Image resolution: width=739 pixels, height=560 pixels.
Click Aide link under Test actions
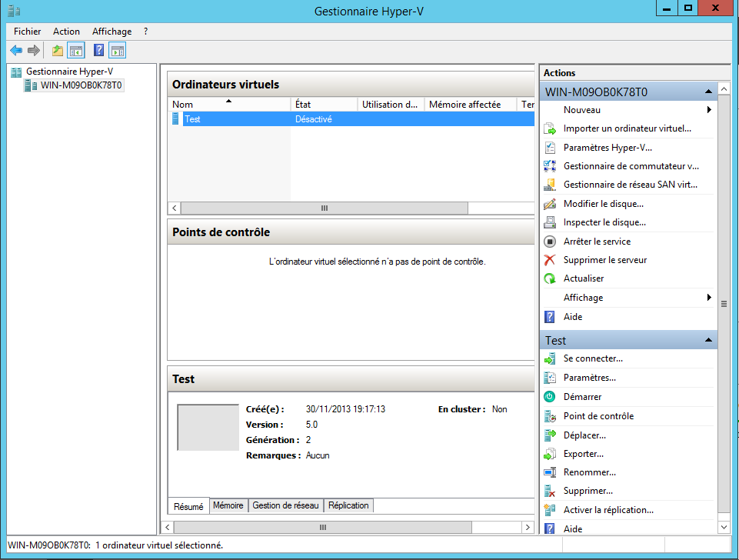[573, 529]
